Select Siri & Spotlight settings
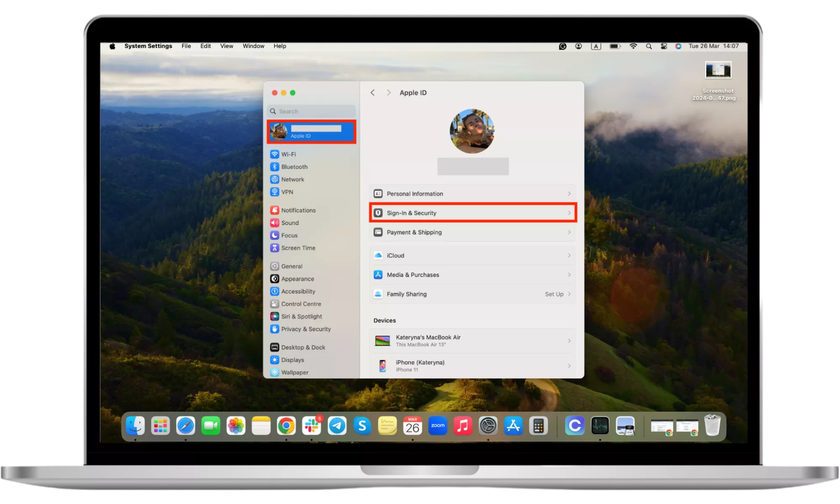The width and height of the screenshot is (840, 504). (x=301, y=316)
